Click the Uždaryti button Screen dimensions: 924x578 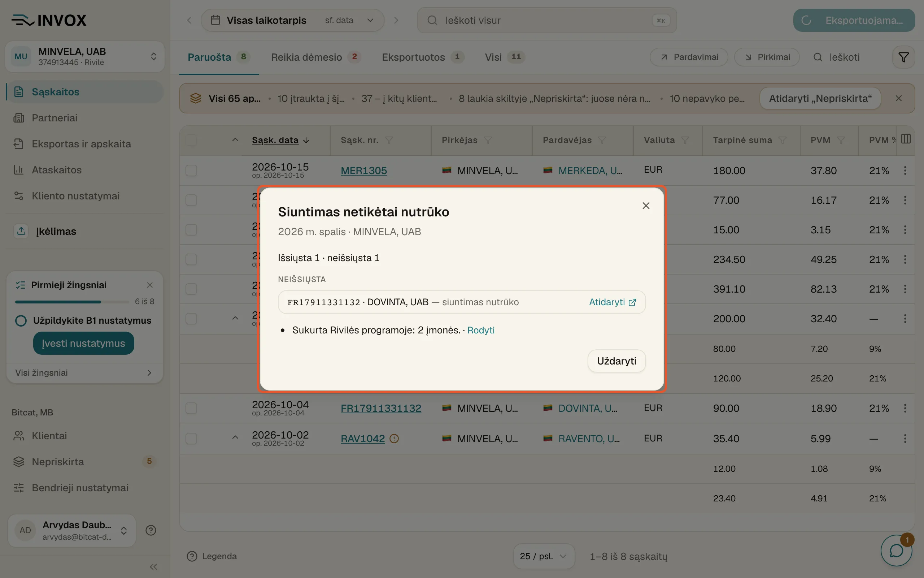click(616, 361)
